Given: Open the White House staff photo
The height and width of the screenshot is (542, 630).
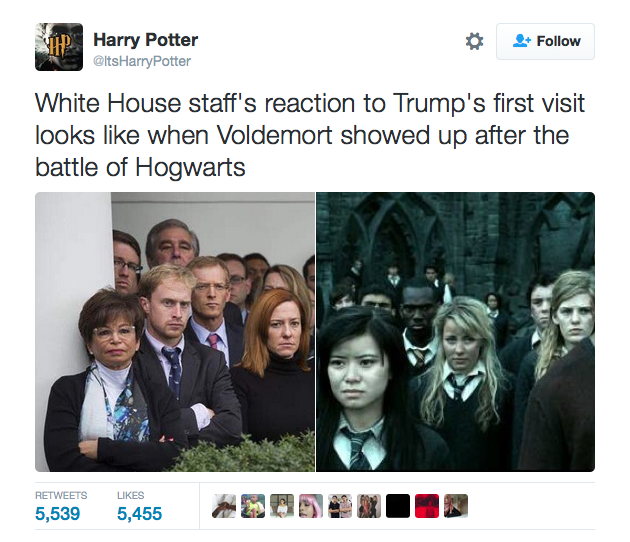Looking at the screenshot, I should (x=175, y=332).
